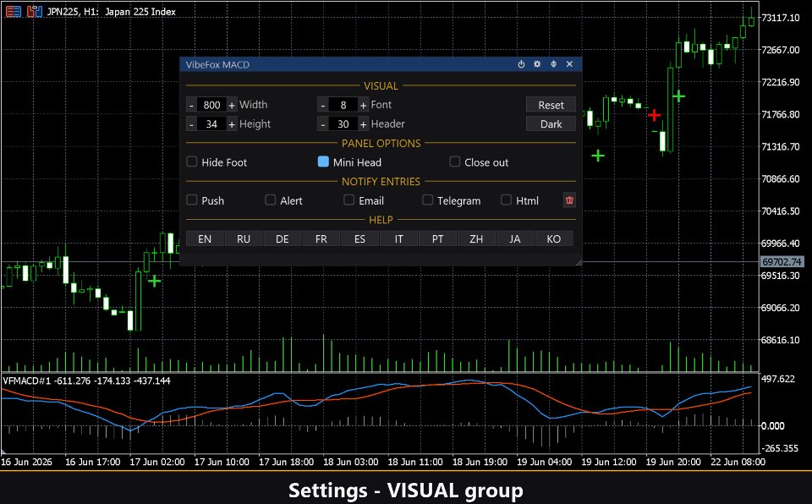812x504 pixels.
Task: Increase the Width value with plus
Action: 232,105
